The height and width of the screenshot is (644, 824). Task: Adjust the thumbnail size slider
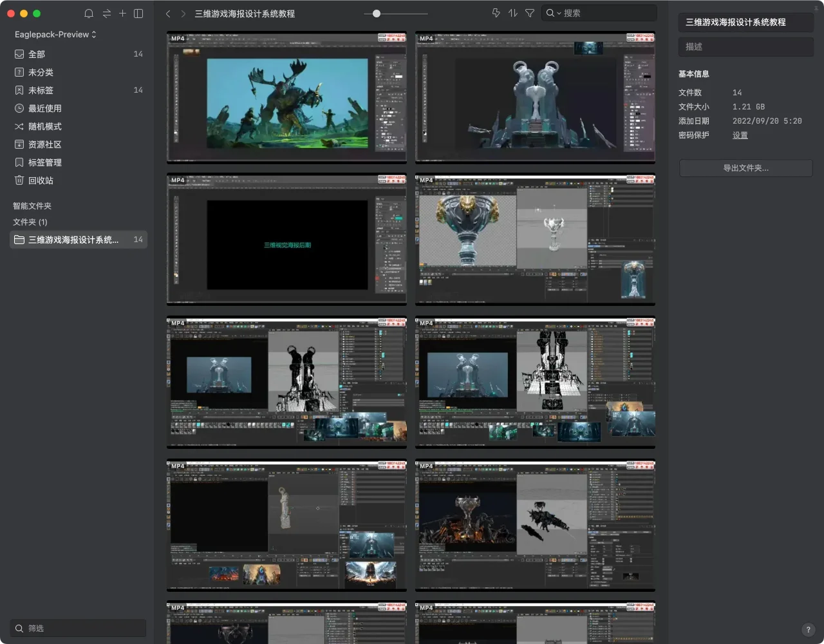(377, 14)
